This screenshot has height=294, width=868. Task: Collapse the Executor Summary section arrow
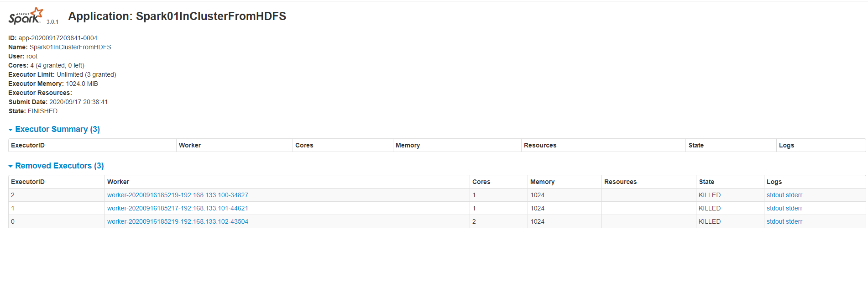tap(10, 130)
